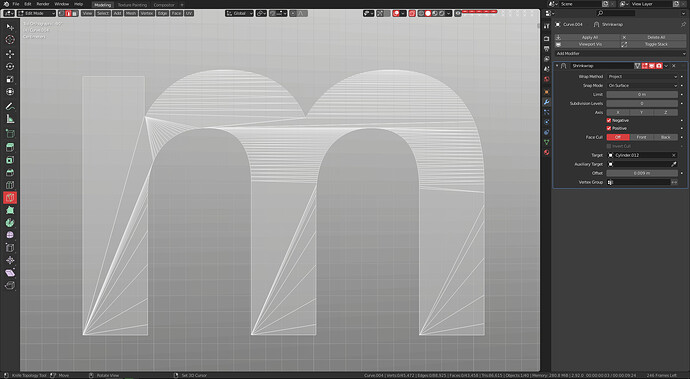690x379 pixels.
Task: Select the Poly Build tool
Action: [x=10, y=210]
